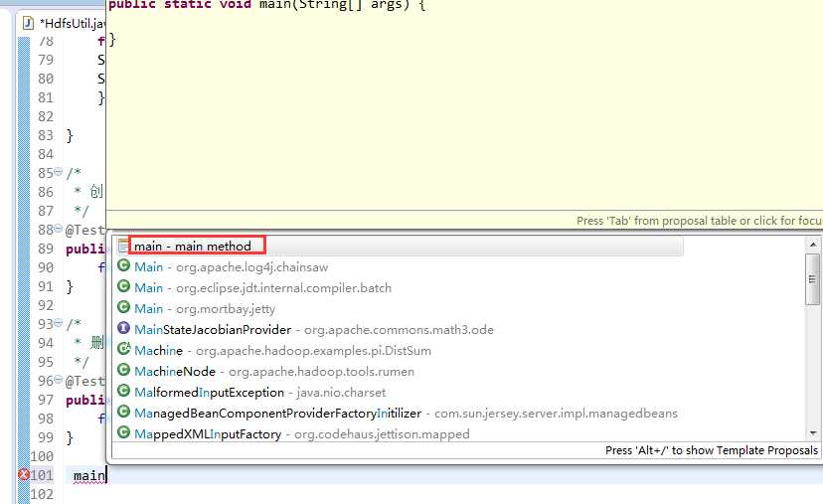Click proposal list scrollbar up arrow
This screenshot has width=823, height=504.
(812, 245)
